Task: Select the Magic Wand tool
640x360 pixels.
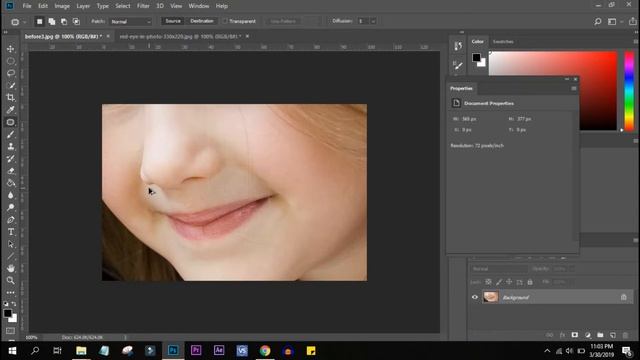Action: (11, 86)
